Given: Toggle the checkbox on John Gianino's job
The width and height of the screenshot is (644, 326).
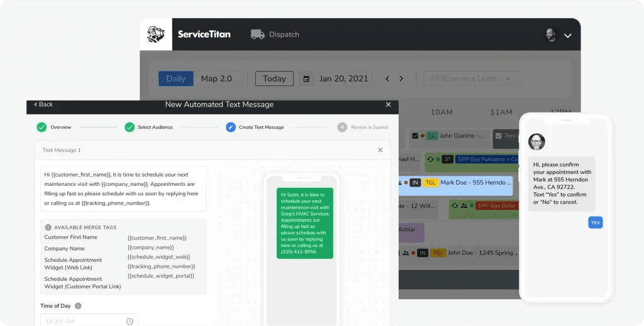Looking at the screenshot, I should coord(415,136).
